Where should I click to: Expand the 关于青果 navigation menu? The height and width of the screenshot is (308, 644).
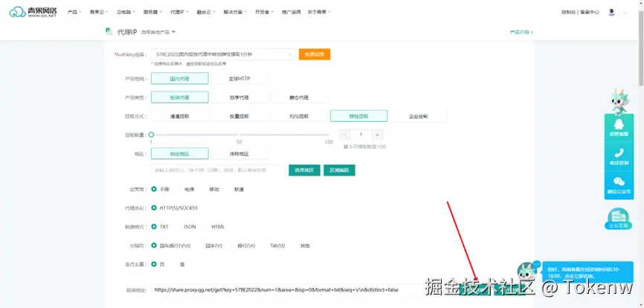point(319,13)
